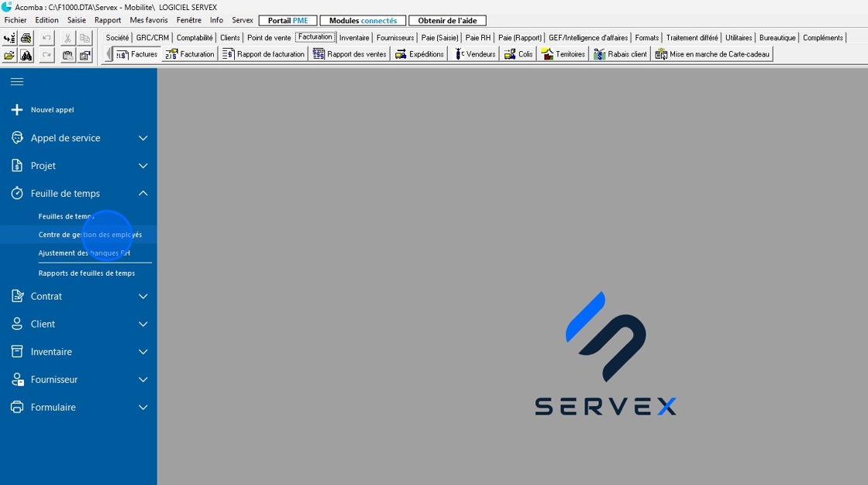
Task: Click the redo arrow icon
Action: coord(46,55)
